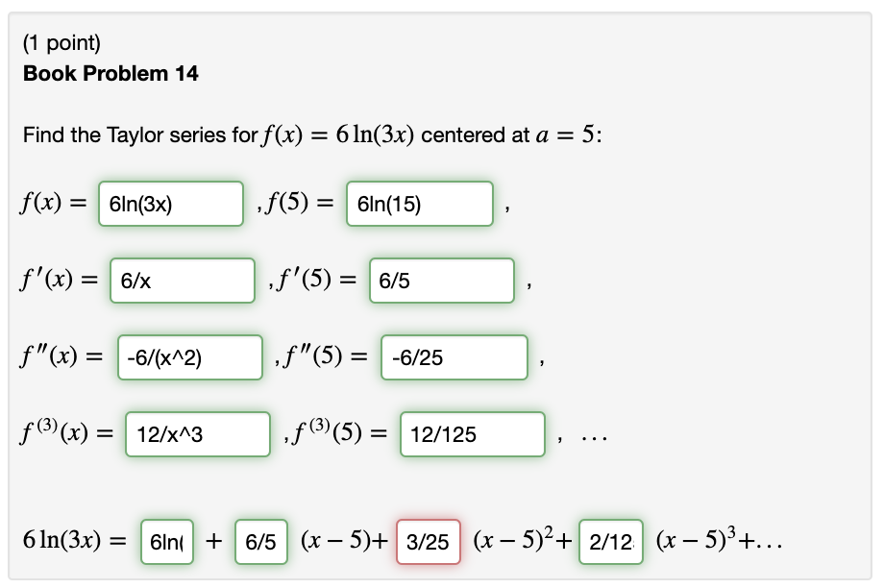884x588 pixels.
Task: Click the answer box containing 6ln(3x)
Action: point(170,203)
